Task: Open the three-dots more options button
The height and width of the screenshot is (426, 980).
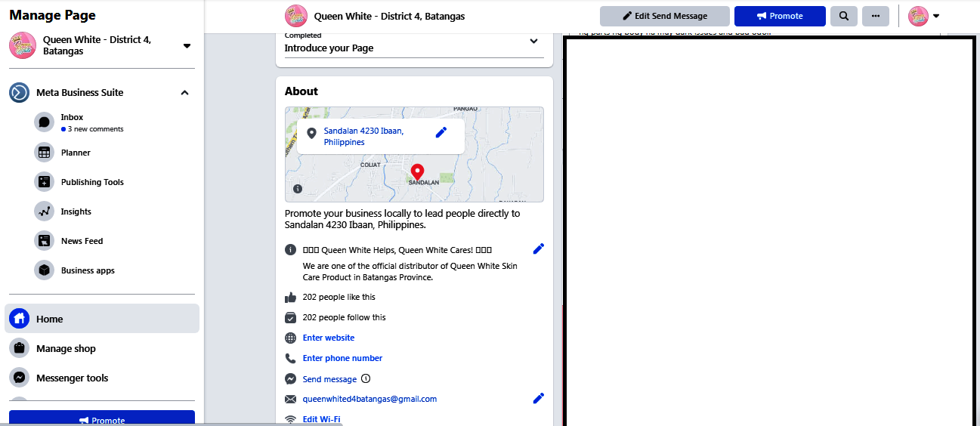Action: coord(876,16)
